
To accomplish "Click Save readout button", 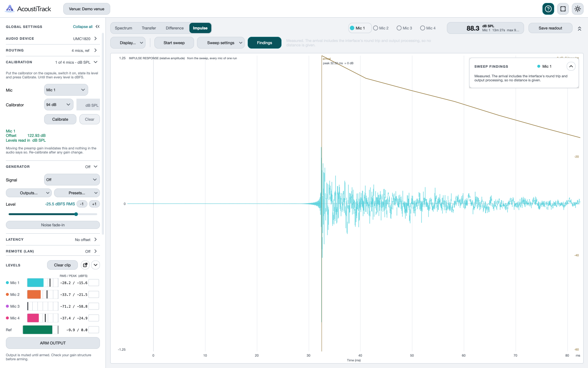I will click(551, 28).
